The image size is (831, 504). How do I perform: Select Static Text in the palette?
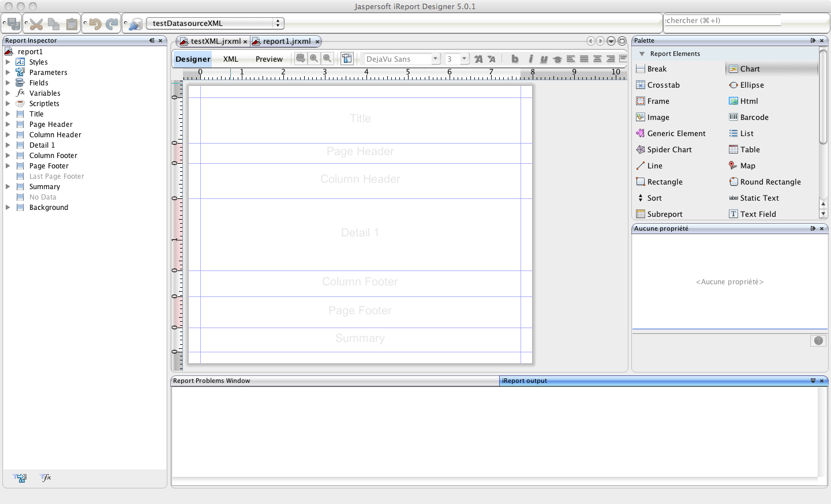pos(759,198)
